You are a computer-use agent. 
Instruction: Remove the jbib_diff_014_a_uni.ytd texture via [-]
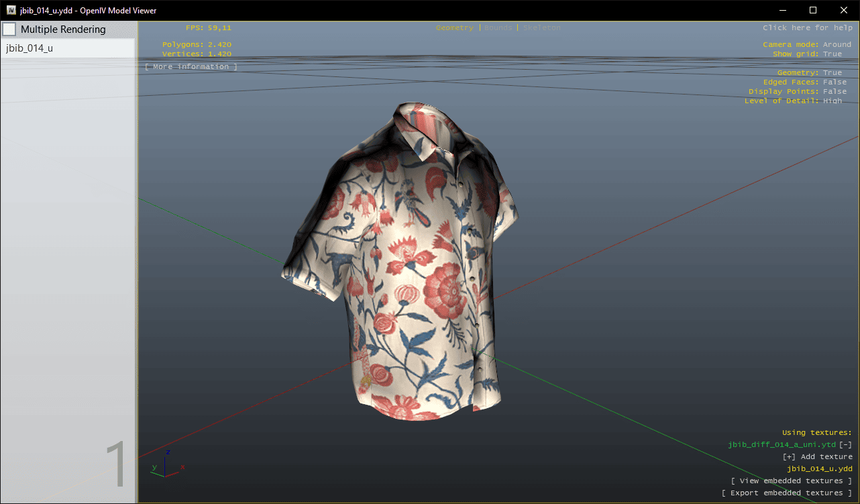point(846,444)
